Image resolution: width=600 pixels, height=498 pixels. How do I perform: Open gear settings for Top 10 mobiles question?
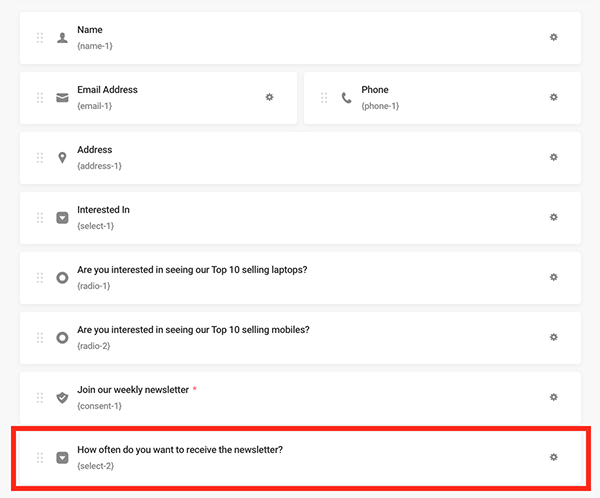554,337
